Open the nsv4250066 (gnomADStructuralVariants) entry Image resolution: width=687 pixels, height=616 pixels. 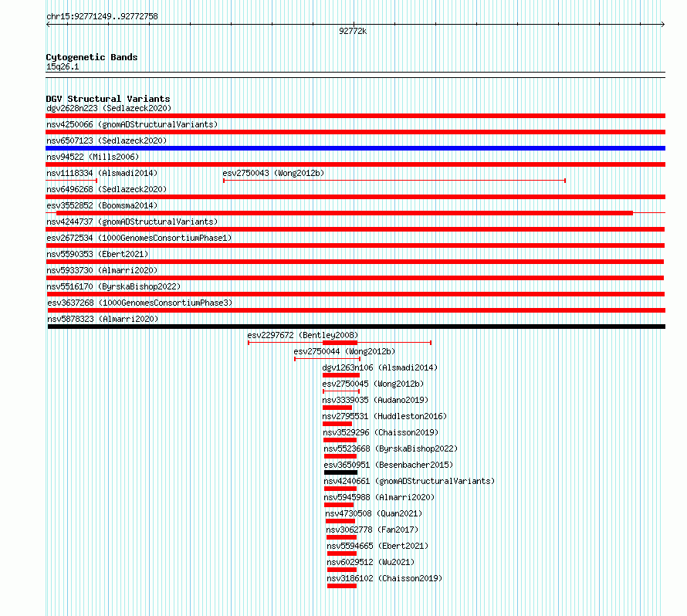coord(132,124)
